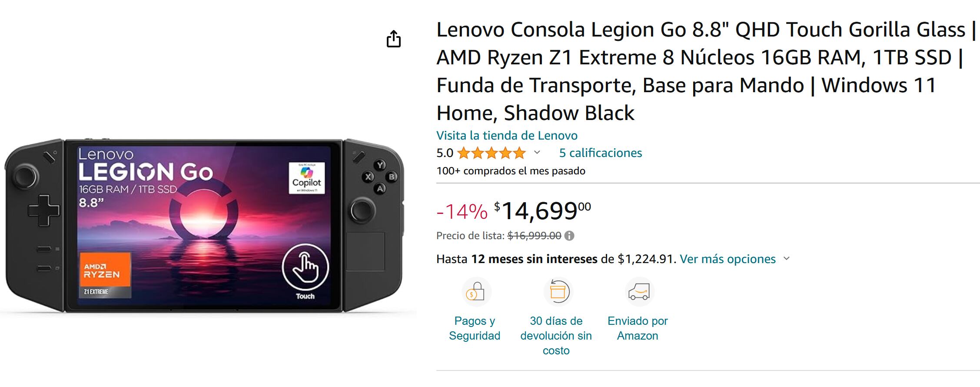Click the Enviado por Amazon text link
The width and height of the screenshot is (980, 387).
point(638,328)
